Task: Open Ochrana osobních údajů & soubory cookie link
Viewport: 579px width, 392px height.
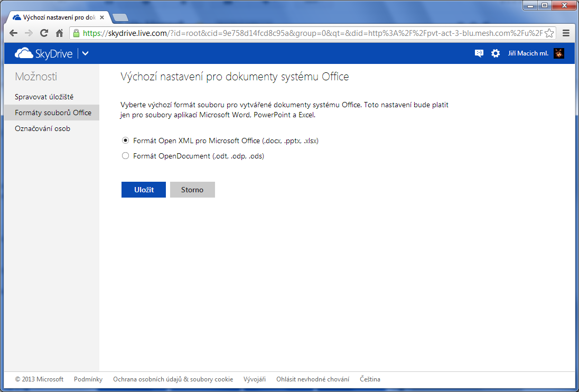Action: (173, 379)
